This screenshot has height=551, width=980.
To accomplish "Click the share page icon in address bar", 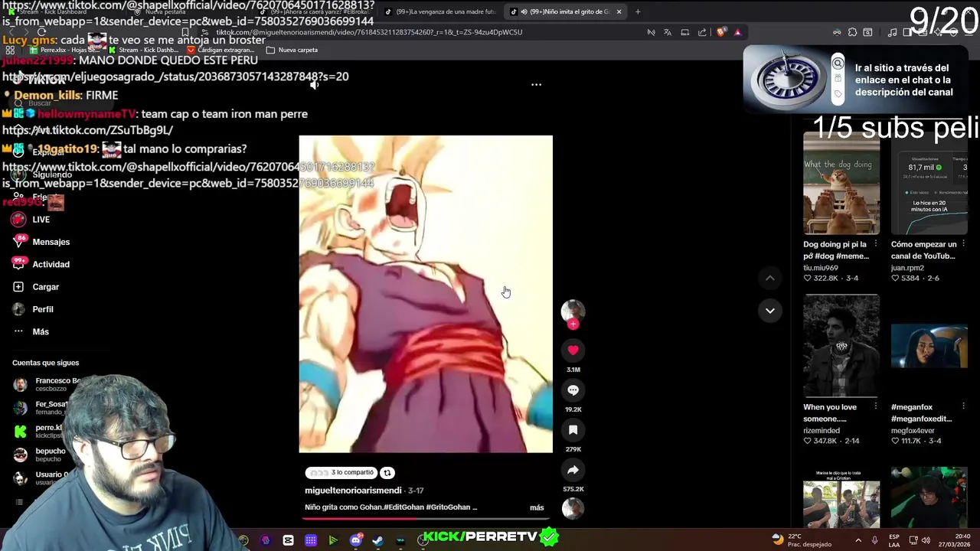I will (702, 32).
